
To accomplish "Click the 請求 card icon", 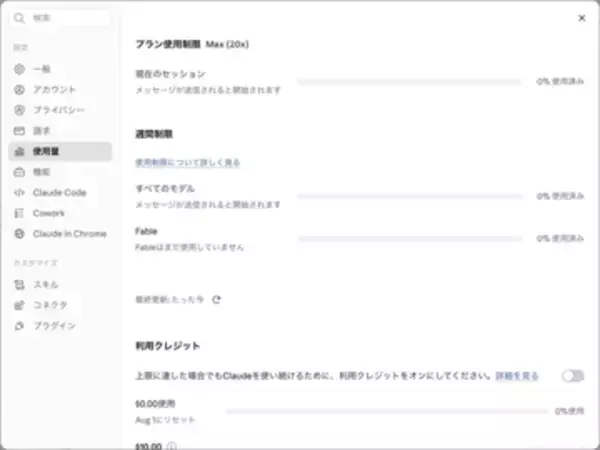I will tap(19, 131).
